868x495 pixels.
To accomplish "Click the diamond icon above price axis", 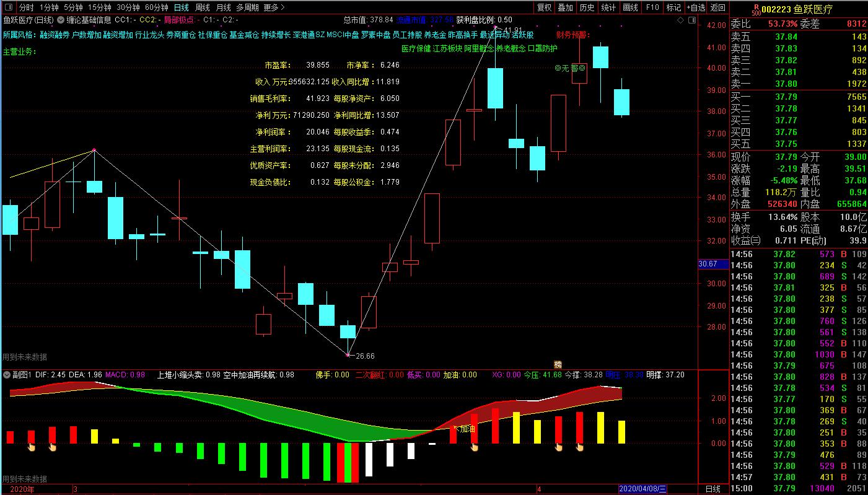I will tap(682, 20).
